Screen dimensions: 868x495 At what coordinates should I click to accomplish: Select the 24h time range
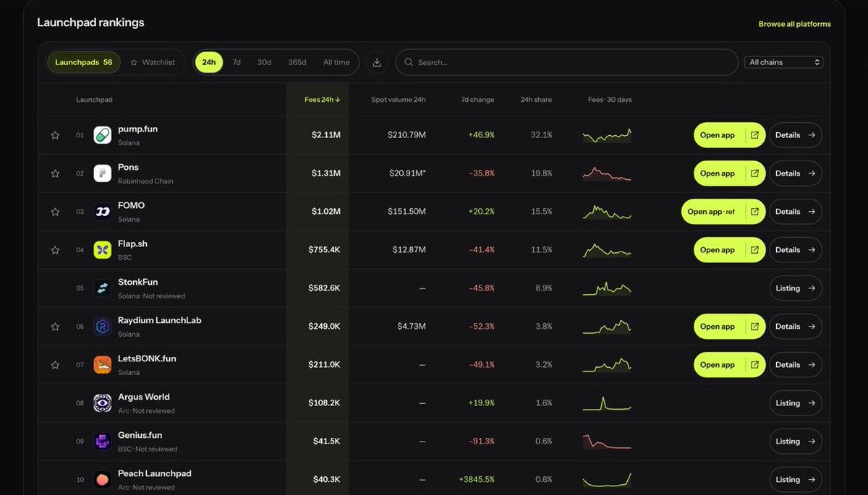(x=208, y=62)
